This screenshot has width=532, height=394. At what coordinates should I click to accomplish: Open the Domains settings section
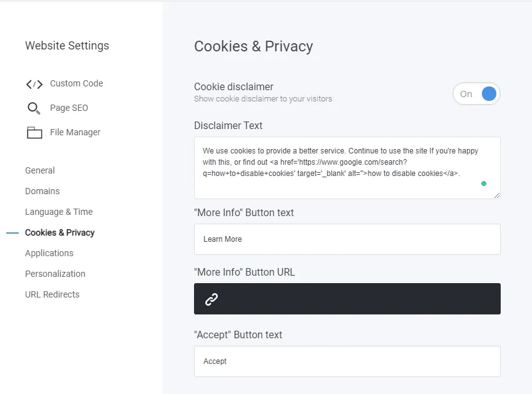click(41, 191)
